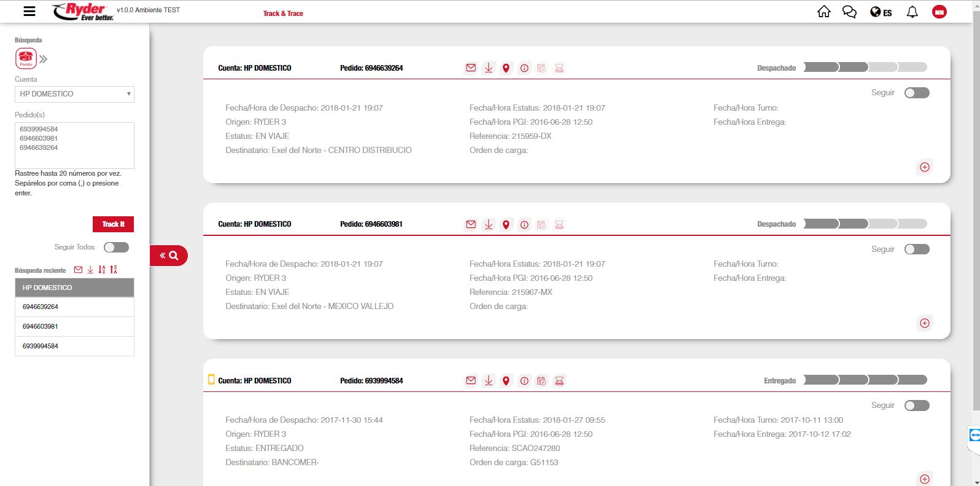This screenshot has width=980, height=486.
Task: Sort recent searches A to Z
Action: pos(102,270)
